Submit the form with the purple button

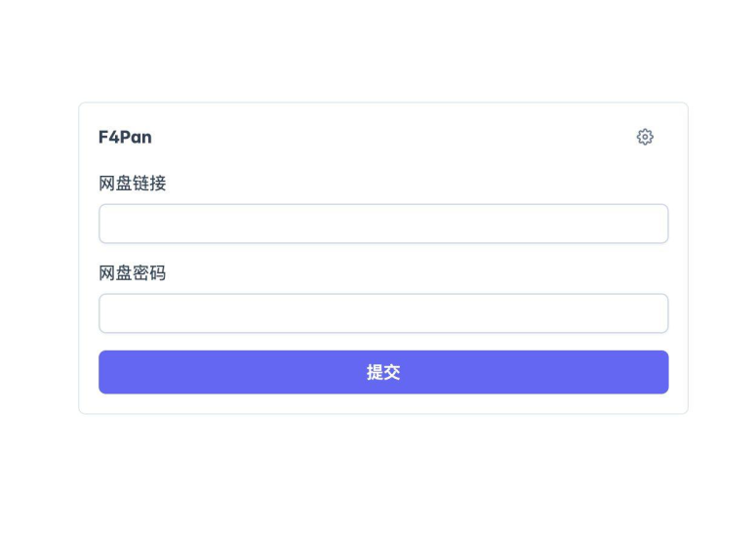[x=383, y=372]
